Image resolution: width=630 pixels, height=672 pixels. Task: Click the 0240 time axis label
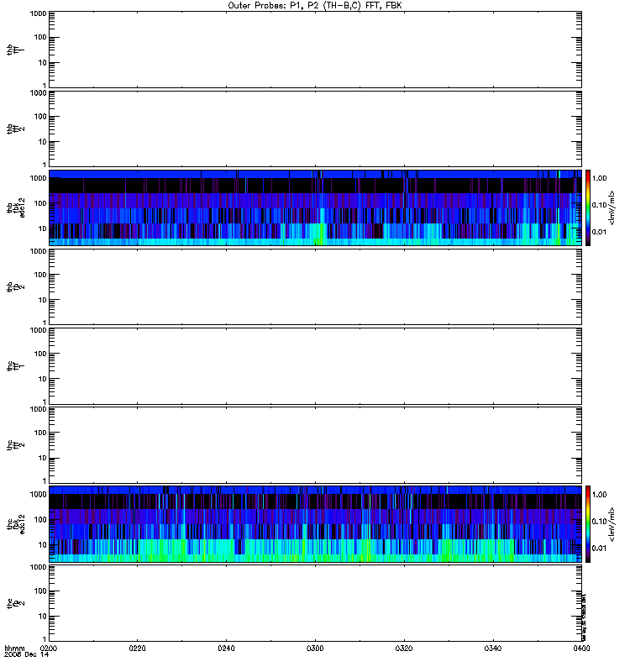point(226,648)
